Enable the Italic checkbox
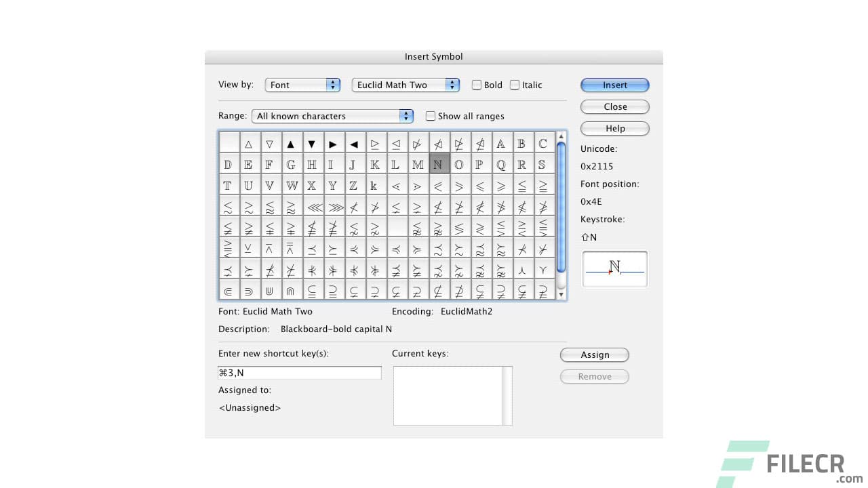The width and height of the screenshot is (868, 488). coord(514,85)
